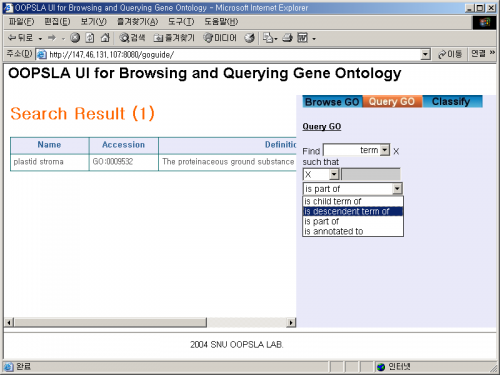
Task: Click the gray input field beside X dropdown
Action: [x=371, y=174]
